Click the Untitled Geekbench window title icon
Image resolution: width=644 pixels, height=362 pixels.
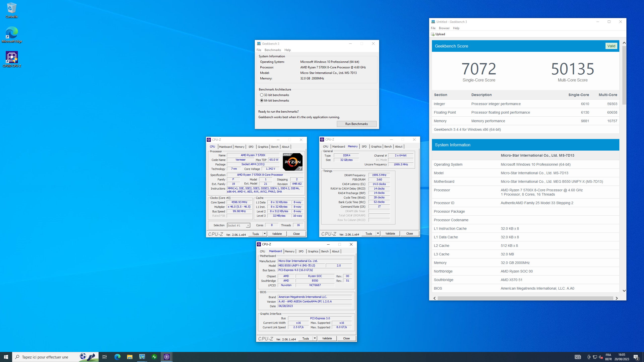pos(433,22)
